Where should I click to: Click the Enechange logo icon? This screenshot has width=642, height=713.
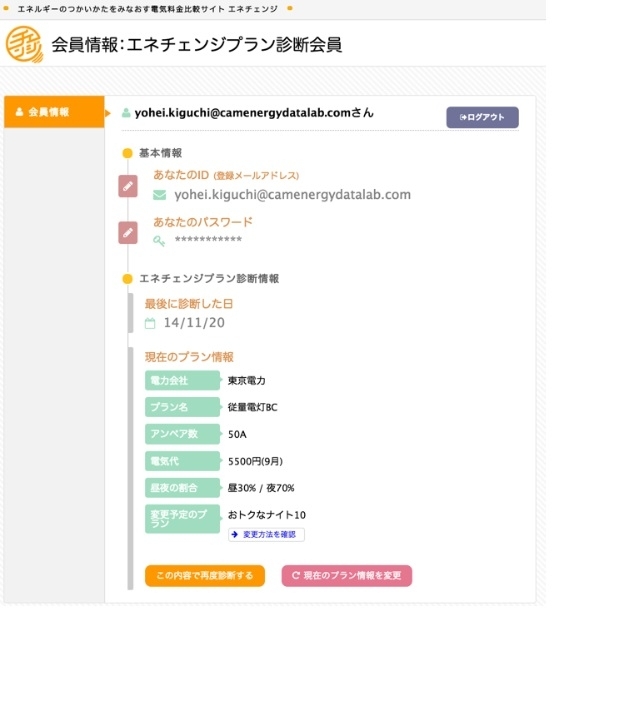(24, 45)
